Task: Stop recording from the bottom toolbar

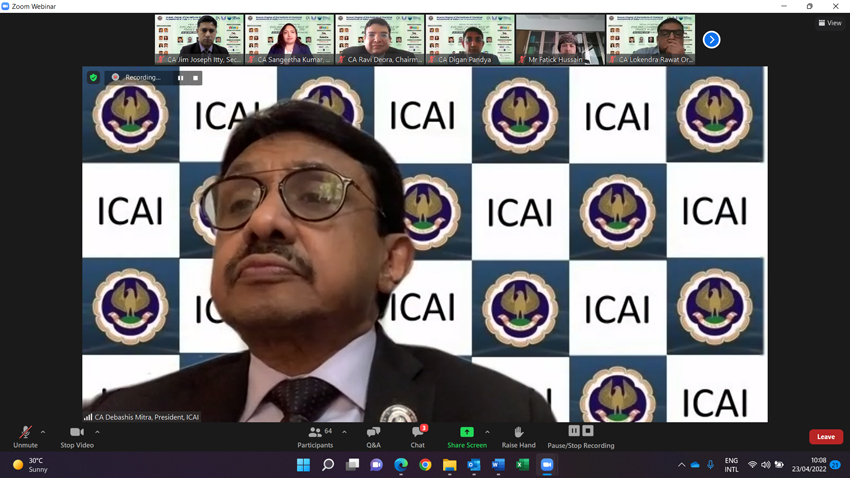Action: point(588,431)
